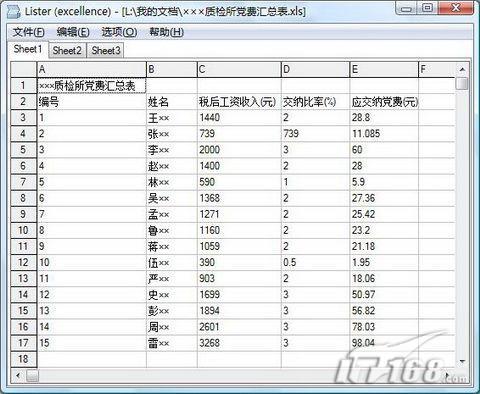Viewport: 480px width, 394px height.
Task: Open the 文件(F) menu
Action: coord(29,32)
